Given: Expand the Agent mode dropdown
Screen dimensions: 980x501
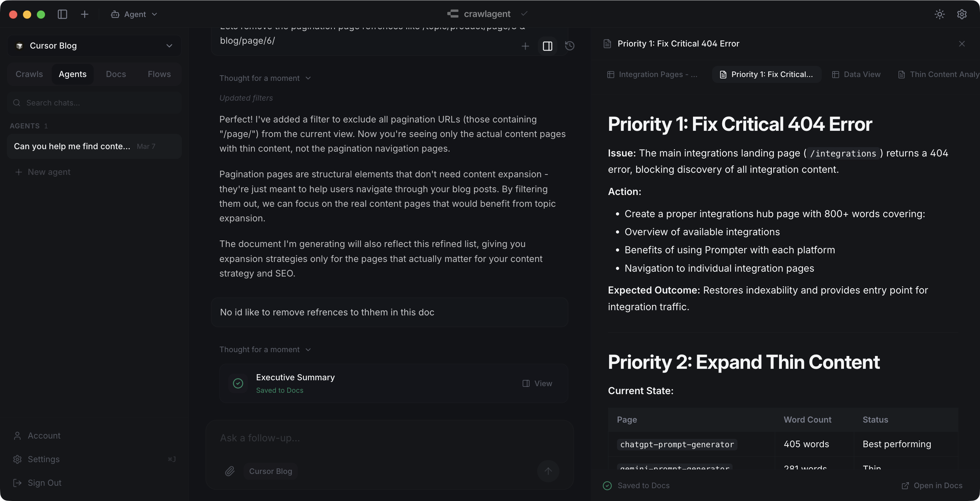Looking at the screenshot, I should tap(154, 14).
